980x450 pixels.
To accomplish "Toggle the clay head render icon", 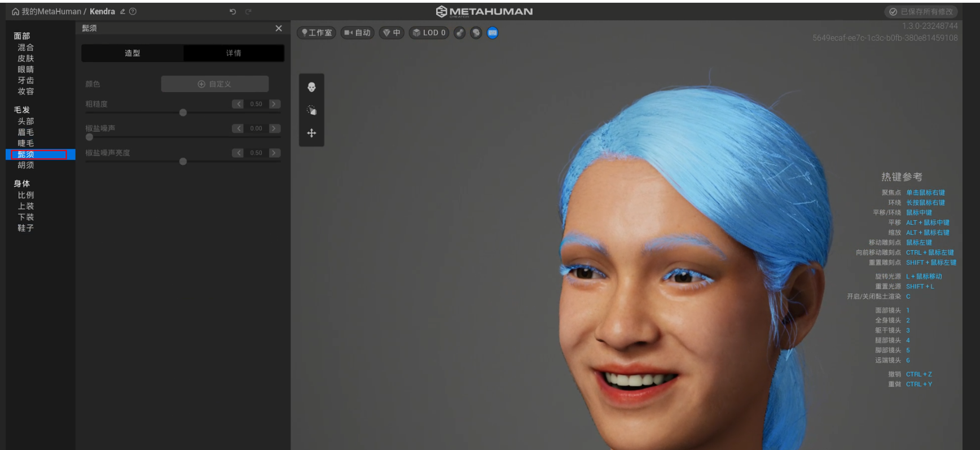I will click(476, 33).
